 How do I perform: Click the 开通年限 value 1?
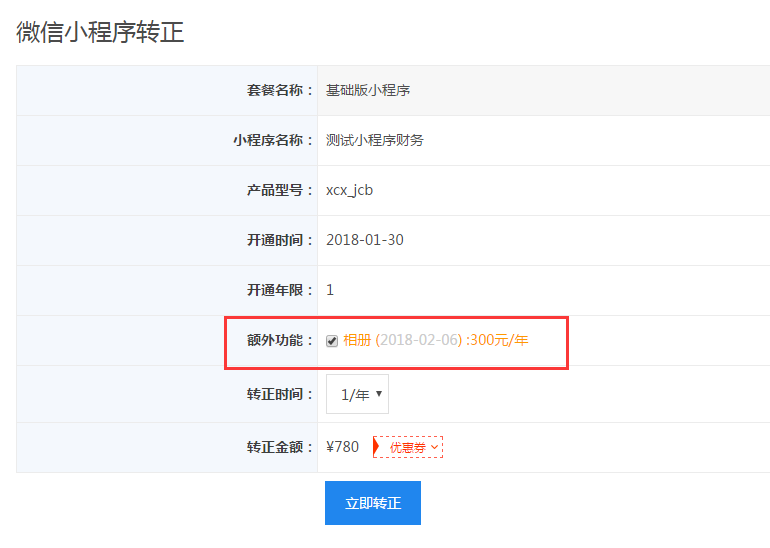(x=330, y=290)
